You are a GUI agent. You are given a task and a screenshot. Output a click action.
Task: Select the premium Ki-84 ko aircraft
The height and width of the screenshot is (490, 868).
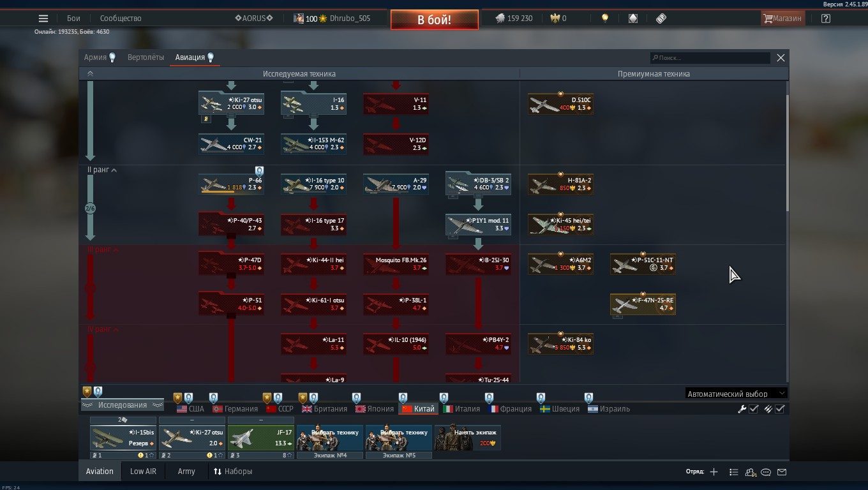(560, 344)
